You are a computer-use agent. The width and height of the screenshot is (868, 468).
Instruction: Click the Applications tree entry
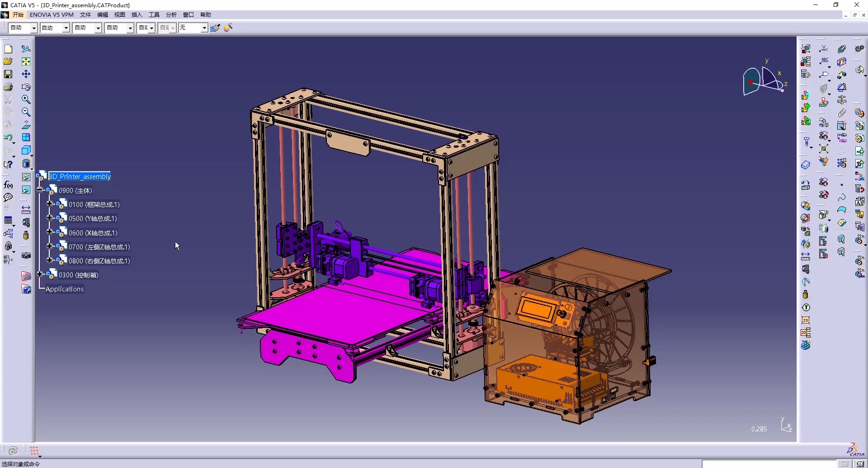click(x=64, y=289)
